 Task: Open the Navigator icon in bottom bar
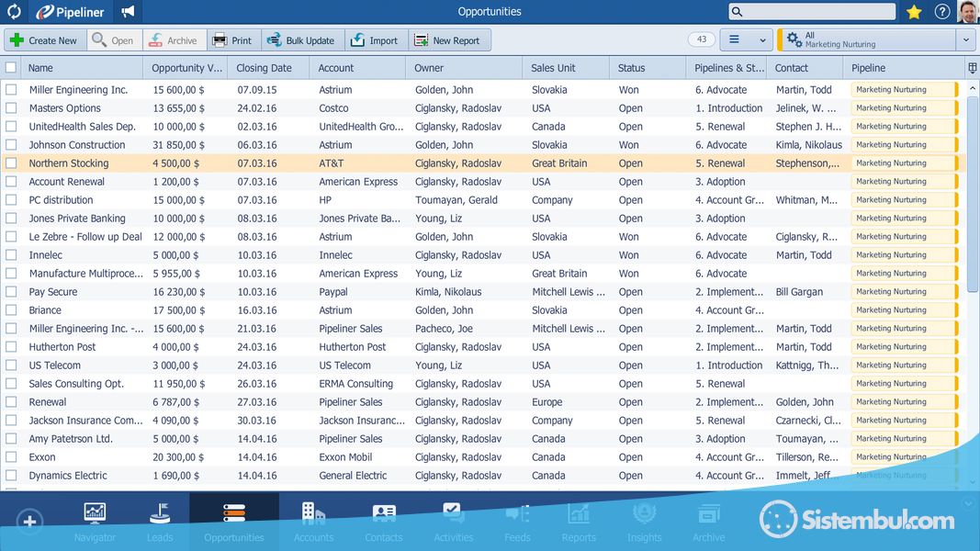[95, 521]
